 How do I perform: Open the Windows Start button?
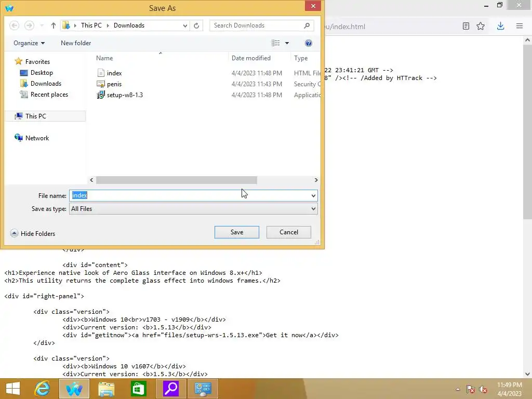[x=13, y=389]
